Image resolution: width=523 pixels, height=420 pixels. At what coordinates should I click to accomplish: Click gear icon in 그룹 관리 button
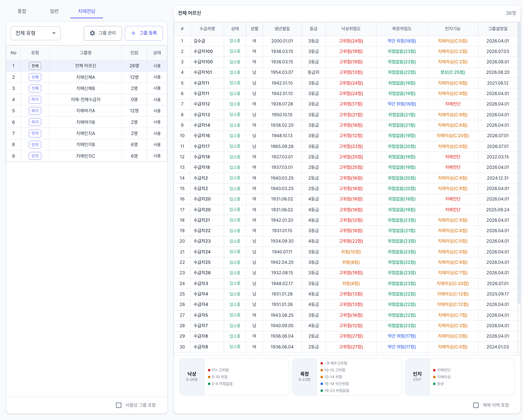coord(92,33)
